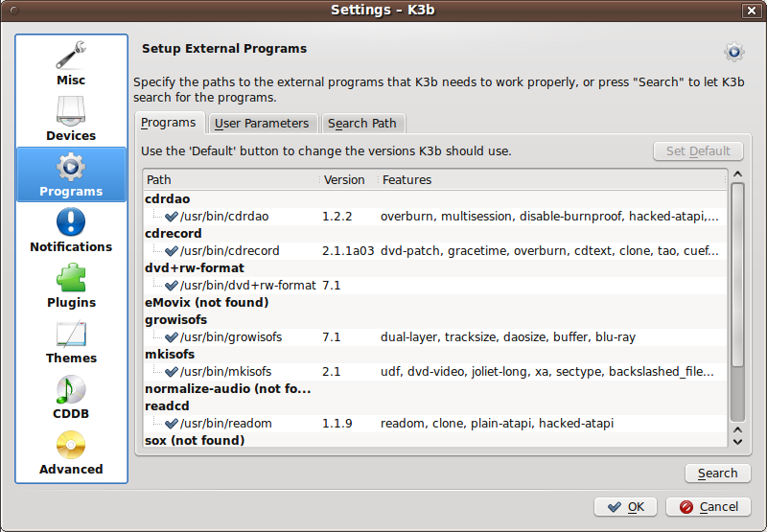Viewport: 767px width, 532px height.
Task: Sort the list by Version column header
Action: [345, 180]
